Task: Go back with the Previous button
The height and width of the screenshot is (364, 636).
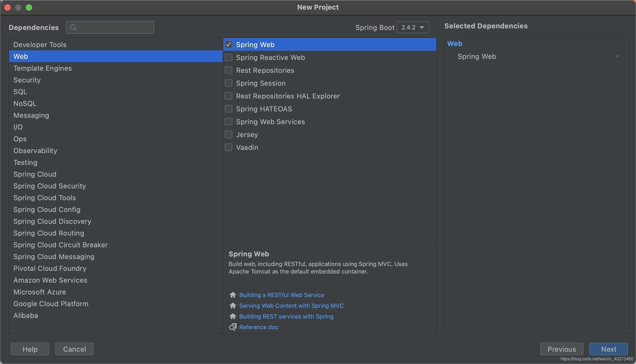Action: pyautogui.click(x=562, y=349)
